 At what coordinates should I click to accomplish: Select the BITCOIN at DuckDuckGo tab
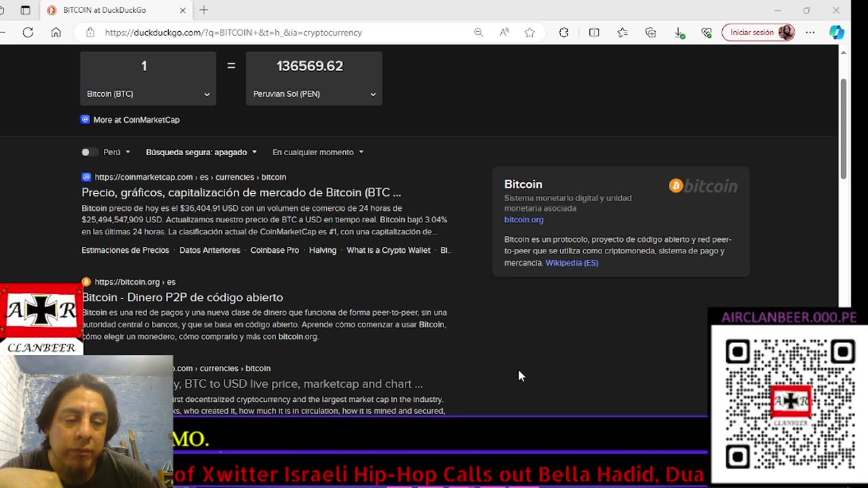(116, 10)
